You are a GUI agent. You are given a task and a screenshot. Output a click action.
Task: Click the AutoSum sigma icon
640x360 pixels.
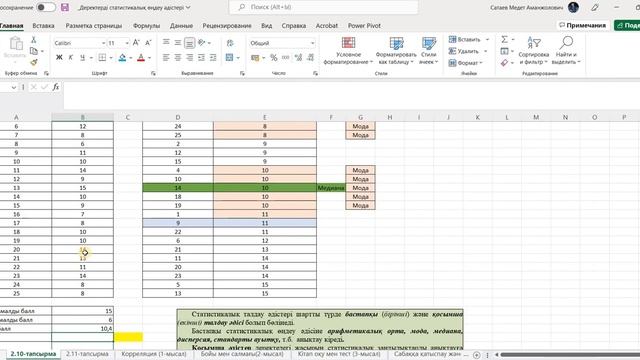click(x=504, y=39)
